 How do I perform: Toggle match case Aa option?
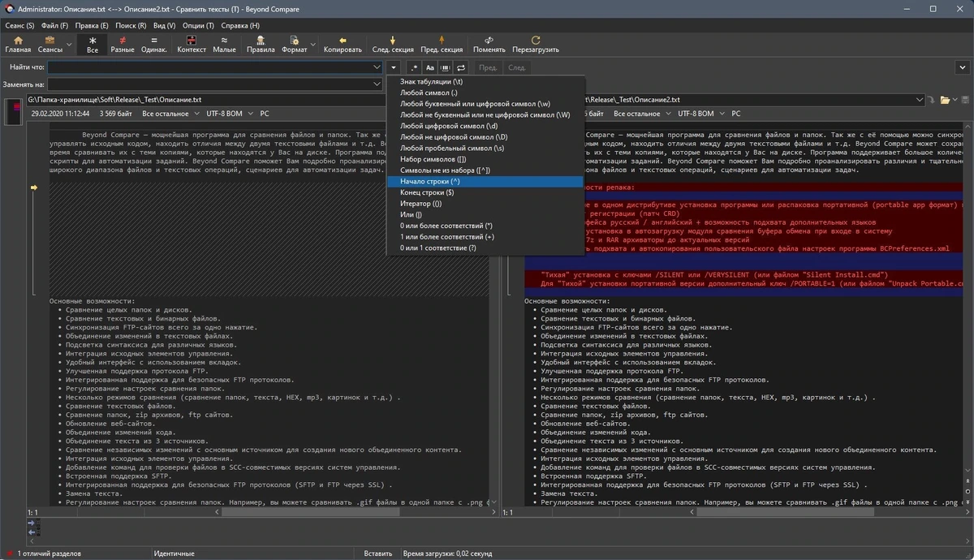[430, 68]
